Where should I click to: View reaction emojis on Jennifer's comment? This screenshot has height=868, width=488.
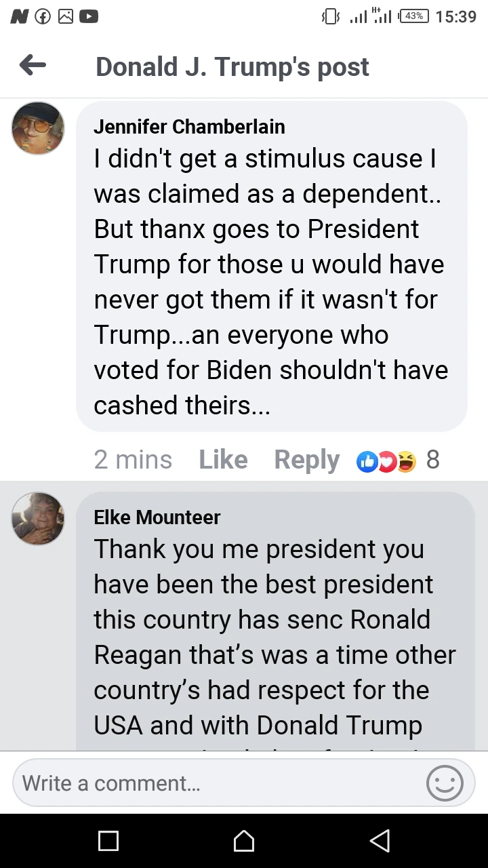[386, 460]
